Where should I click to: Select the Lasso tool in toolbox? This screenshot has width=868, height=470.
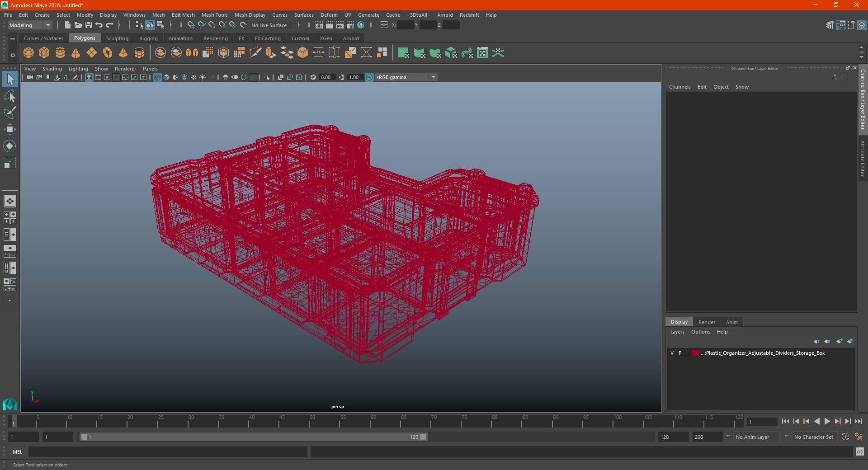(x=9, y=96)
